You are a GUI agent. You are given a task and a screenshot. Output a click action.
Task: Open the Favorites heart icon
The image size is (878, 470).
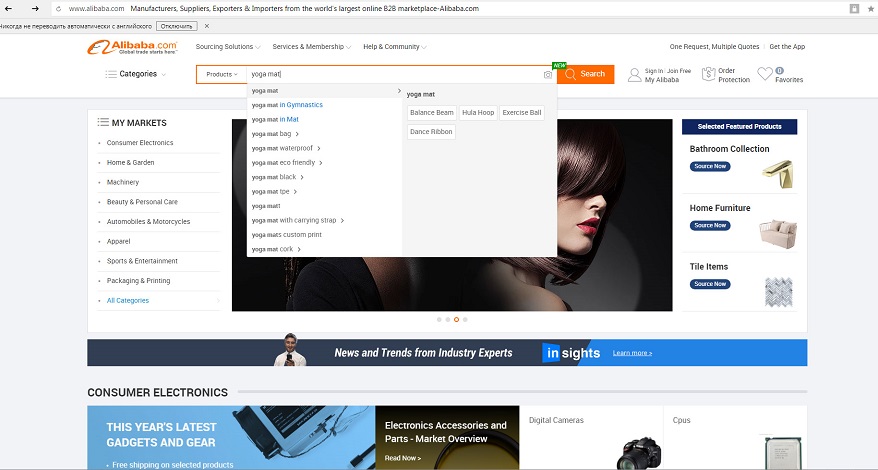coord(765,74)
